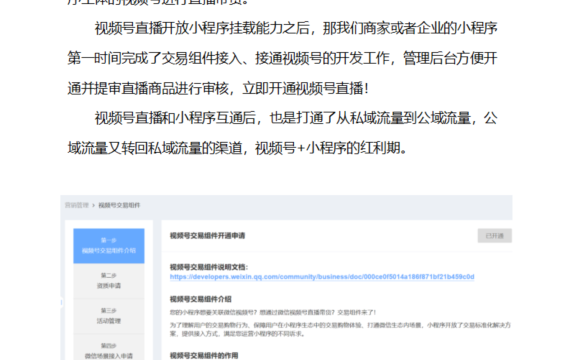Click the line ending 视频号+小程序的红利期。
The width and height of the screenshot is (570, 360).
point(237,148)
